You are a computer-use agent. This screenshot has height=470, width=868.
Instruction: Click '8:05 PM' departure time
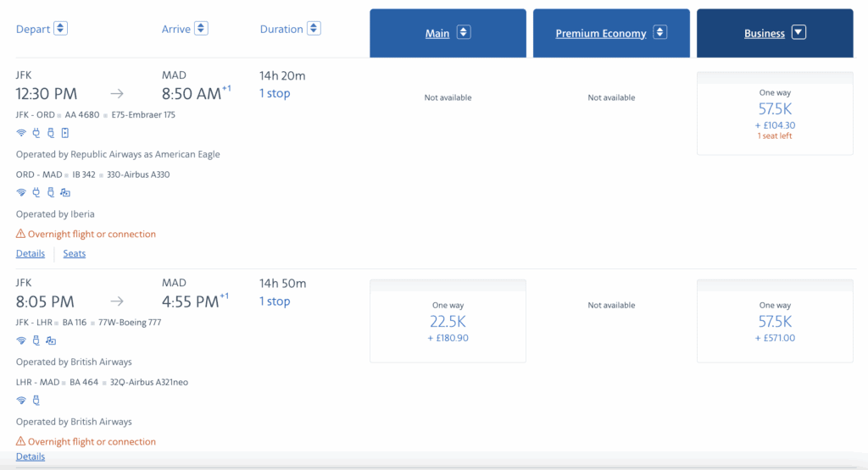pos(45,301)
